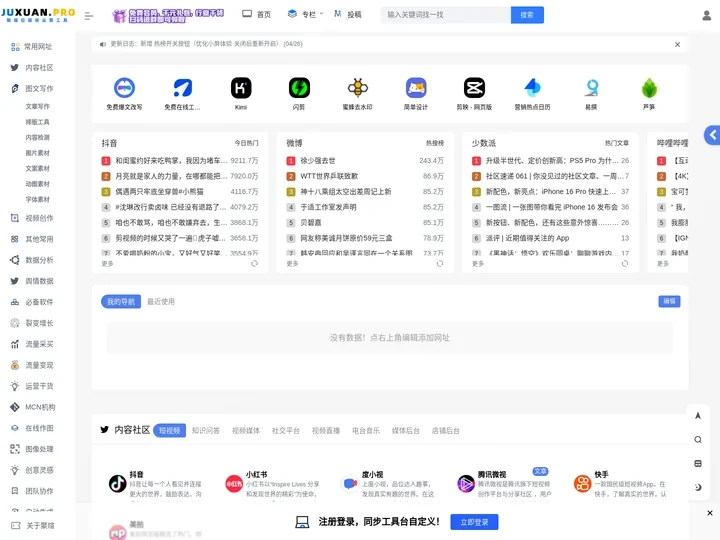Open the 徐少强去世 Weibo topic
This screenshot has width=720, height=540.
(x=318, y=161)
